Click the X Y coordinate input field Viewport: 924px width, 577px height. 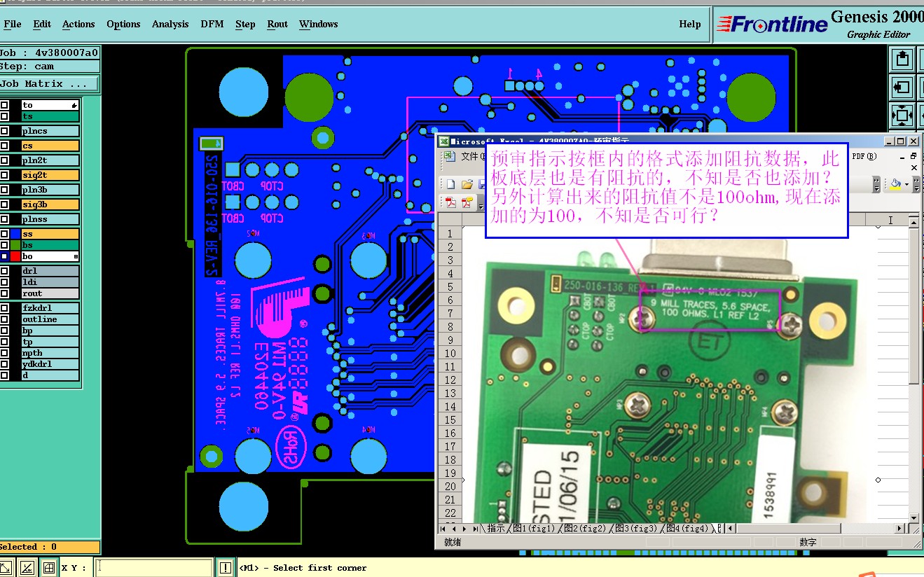[154, 567]
